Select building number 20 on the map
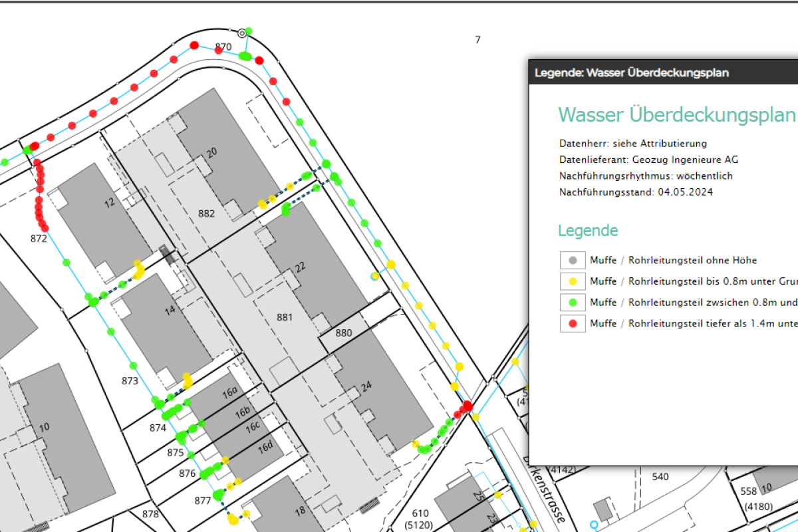This screenshot has height=532, width=798. 211,152
